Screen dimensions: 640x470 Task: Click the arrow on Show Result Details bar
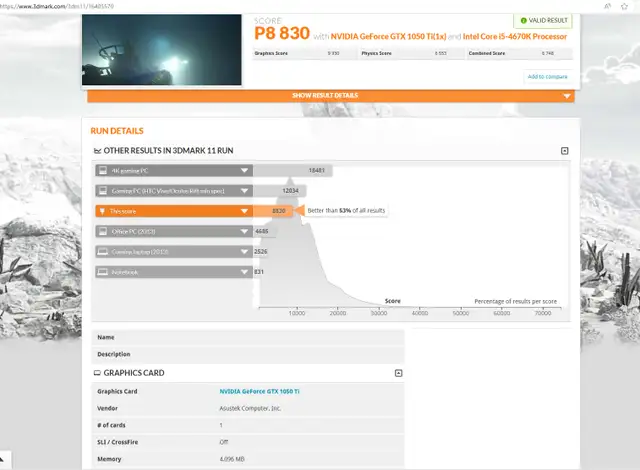[567, 96]
